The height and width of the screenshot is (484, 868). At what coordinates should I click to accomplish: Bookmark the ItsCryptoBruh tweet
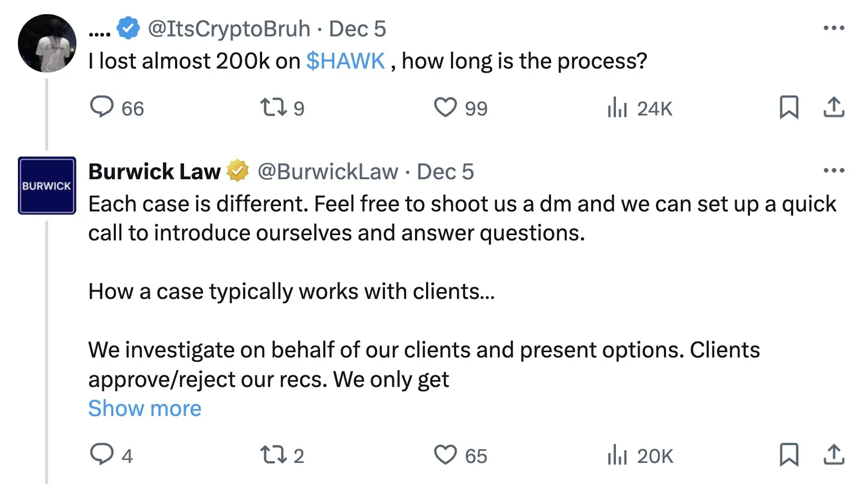[789, 107]
